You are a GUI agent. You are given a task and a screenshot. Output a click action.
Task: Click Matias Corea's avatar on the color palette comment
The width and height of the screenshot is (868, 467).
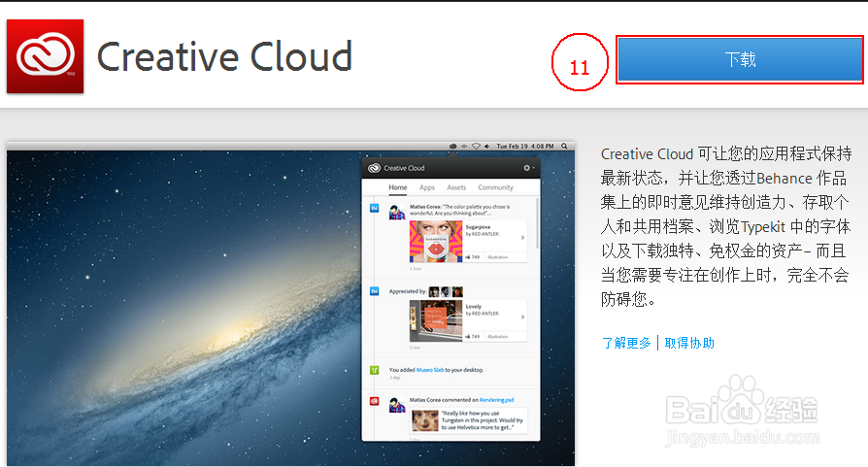tap(396, 212)
